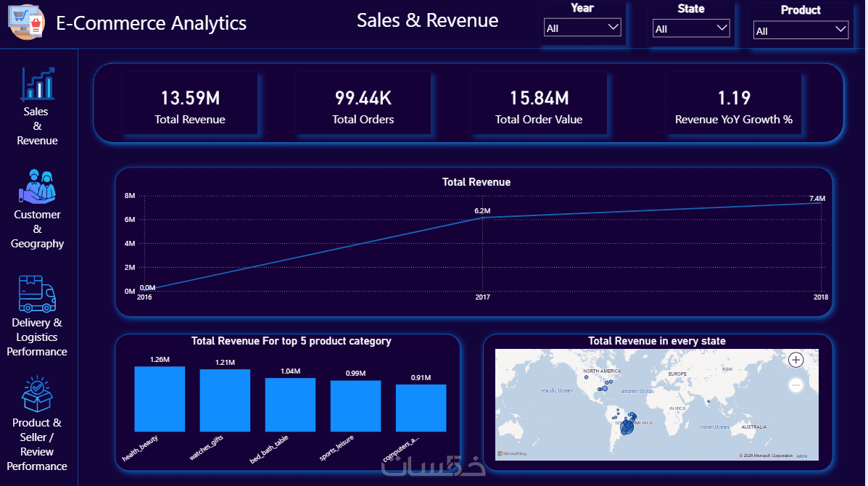The image size is (868, 486).
Task: Expand the Product filter dropdown
Action: click(801, 31)
